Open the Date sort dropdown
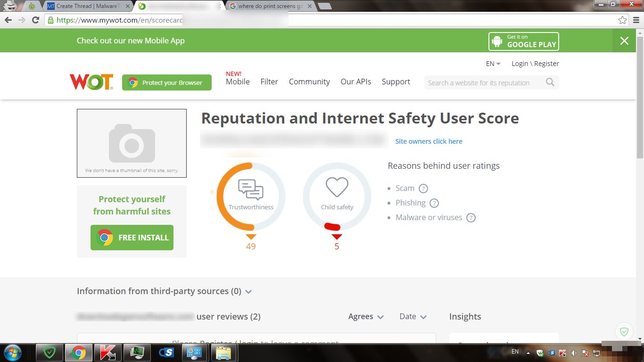Image resolution: width=644 pixels, height=362 pixels. pyautogui.click(x=413, y=317)
